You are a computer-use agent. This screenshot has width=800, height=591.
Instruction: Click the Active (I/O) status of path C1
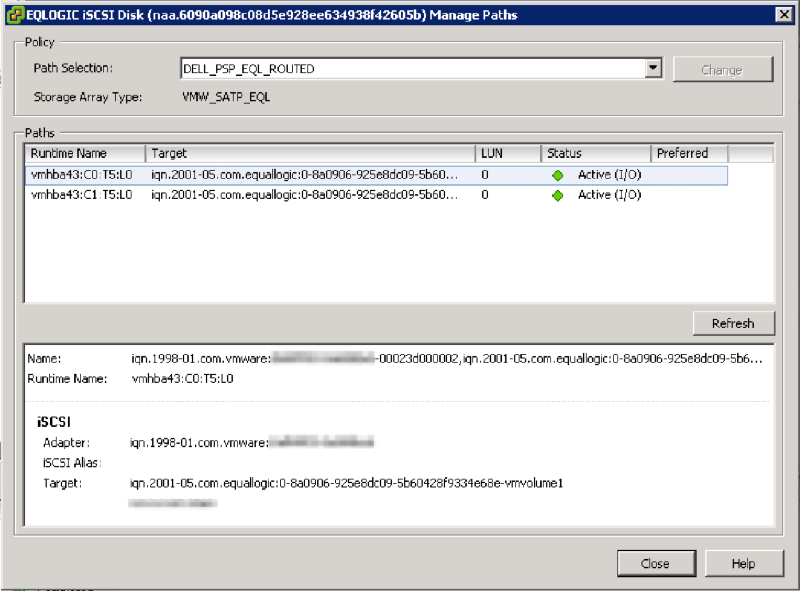[610, 195]
